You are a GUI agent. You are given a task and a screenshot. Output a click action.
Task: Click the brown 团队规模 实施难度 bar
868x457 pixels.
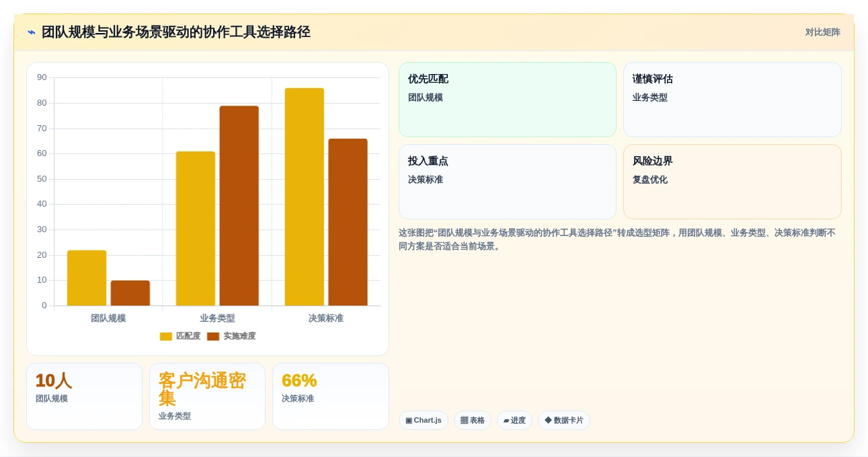(130, 293)
